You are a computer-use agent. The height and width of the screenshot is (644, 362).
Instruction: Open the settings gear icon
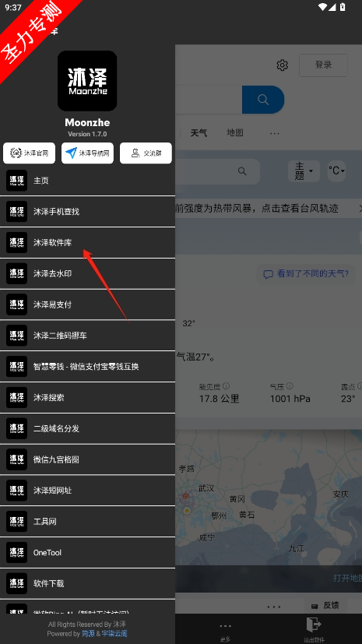282,65
